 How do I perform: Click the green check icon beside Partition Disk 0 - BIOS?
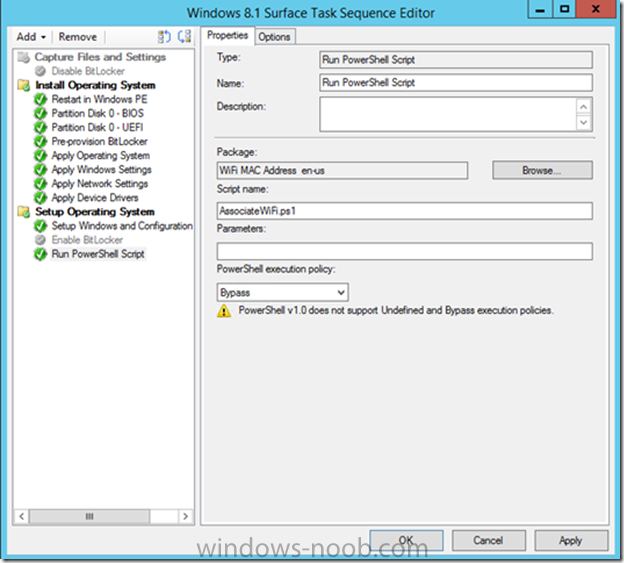coord(40,113)
